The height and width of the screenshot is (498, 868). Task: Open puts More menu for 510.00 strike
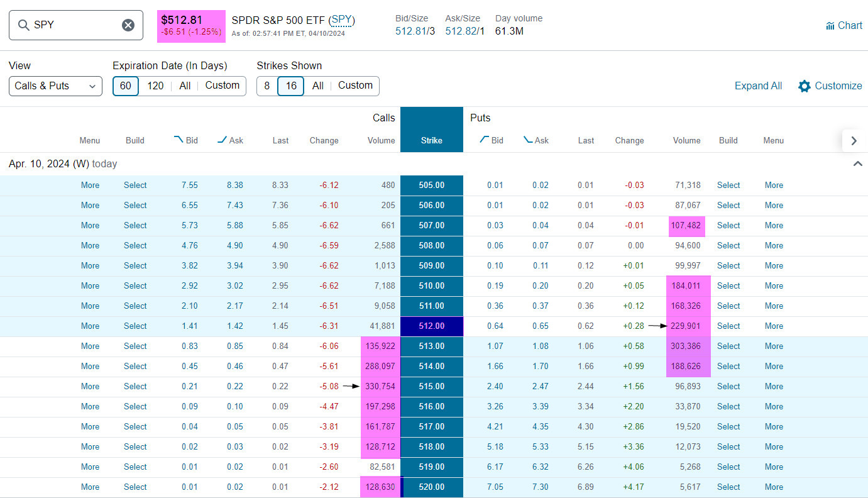click(x=774, y=286)
